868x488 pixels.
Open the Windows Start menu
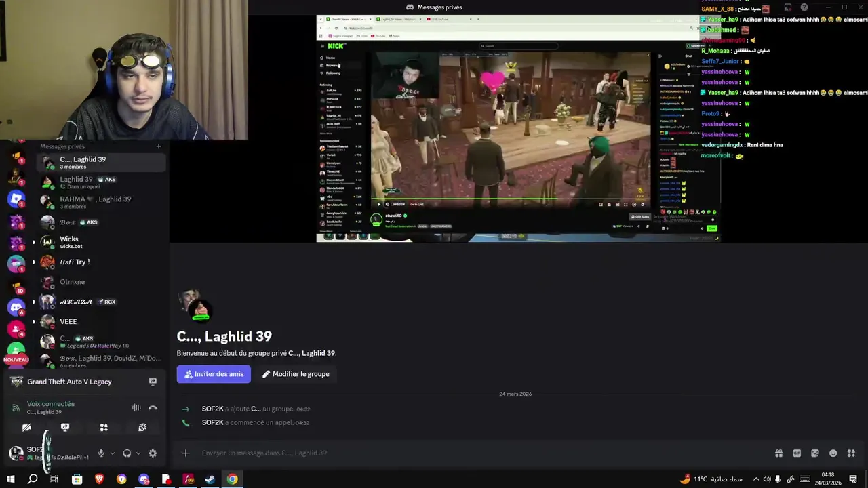click(11, 479)
